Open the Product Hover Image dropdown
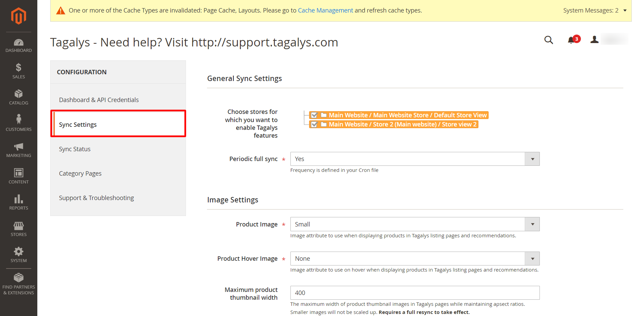 coord(415,258)
